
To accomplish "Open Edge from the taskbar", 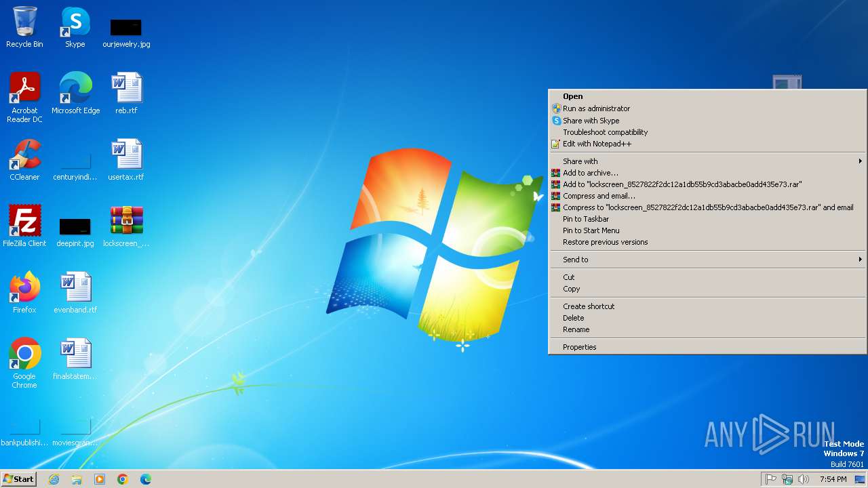I will click(146, 479).
